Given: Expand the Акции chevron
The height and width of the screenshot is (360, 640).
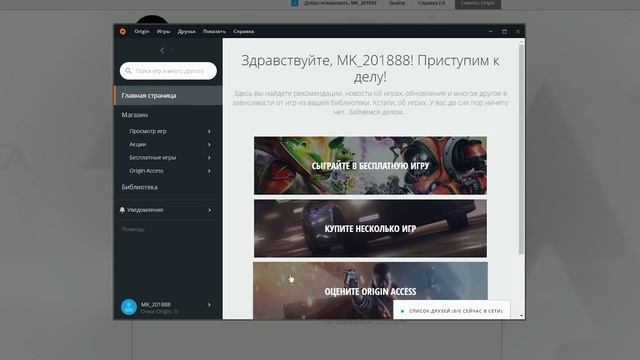Looking at the screenshot, I should (x=209, y=144).
